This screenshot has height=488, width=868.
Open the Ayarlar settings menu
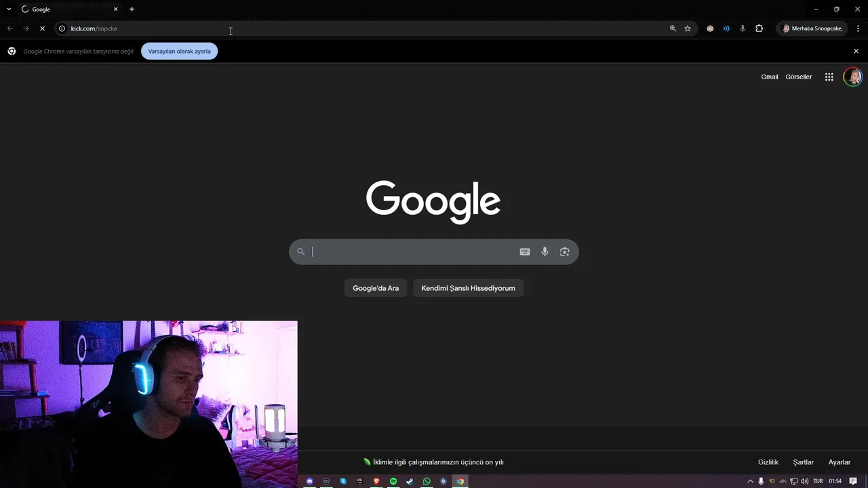(x=840, y=462)
